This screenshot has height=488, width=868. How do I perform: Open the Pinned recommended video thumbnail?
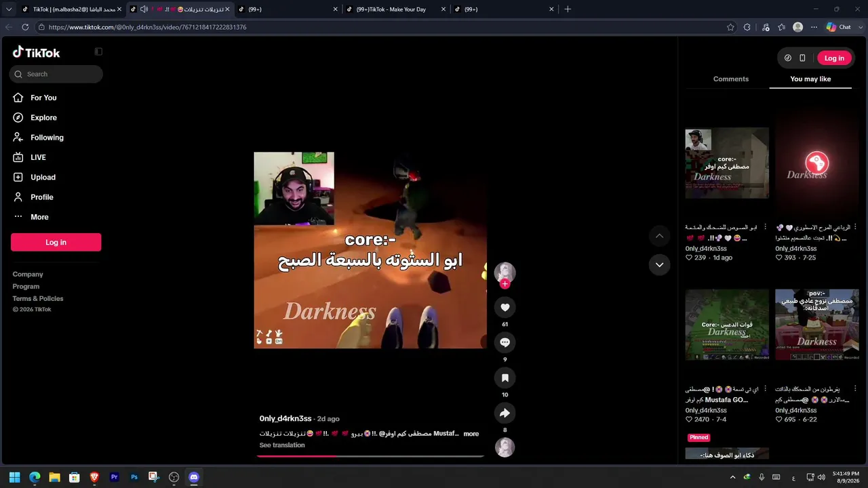727,453
